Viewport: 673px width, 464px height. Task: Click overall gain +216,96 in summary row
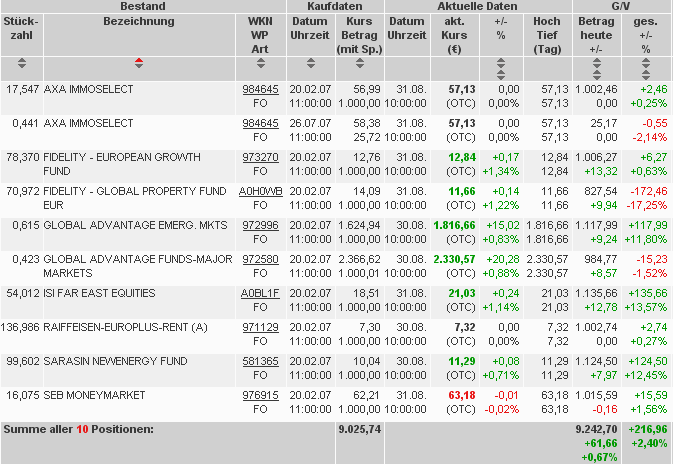648,429
